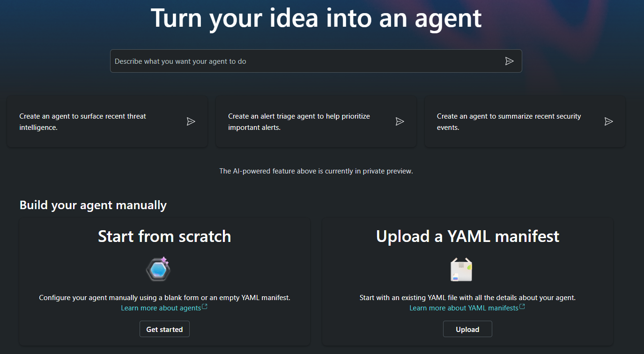
Task: Click the send arrow in the agent description box
Action: click(509, 61)
